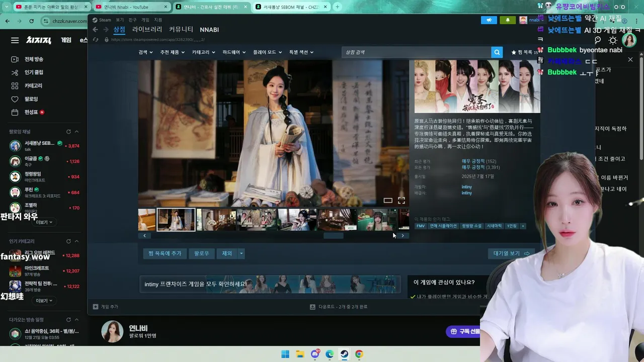The image size is (644, 362).
Task: Click the Steam forward navigation arrow
Action: [106, 30]
